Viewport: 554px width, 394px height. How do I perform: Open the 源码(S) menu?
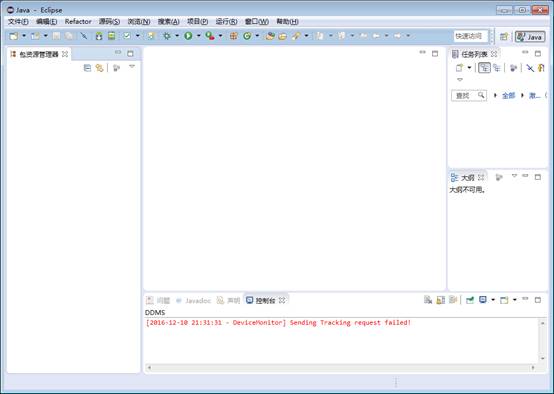coord(109,22)
